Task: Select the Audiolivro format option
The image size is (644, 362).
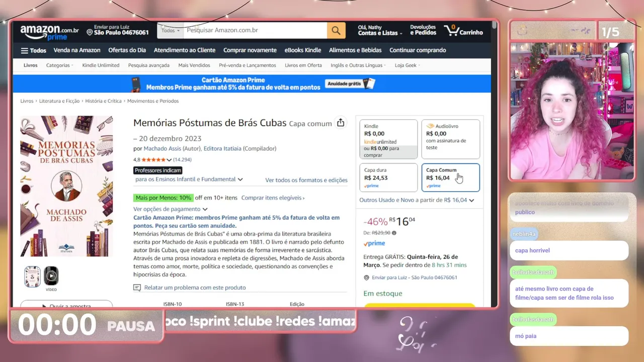Action: [450, 139]
